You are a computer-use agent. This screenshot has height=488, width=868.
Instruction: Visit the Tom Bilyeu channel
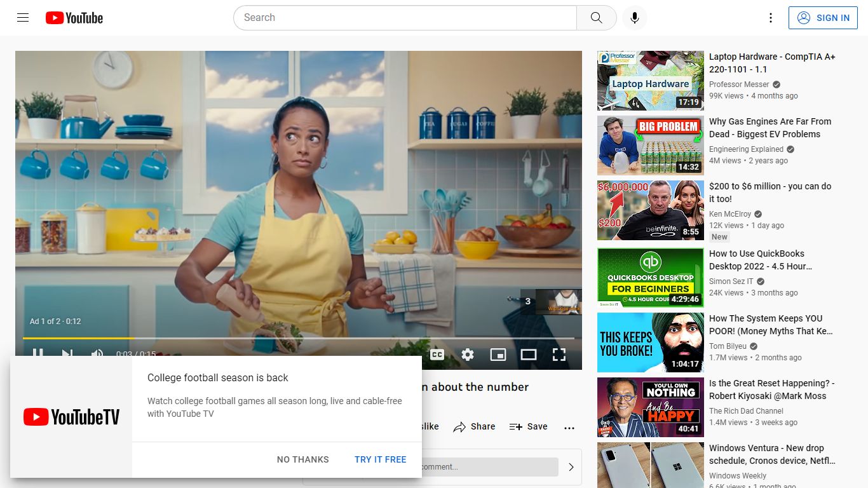point(729,346)
